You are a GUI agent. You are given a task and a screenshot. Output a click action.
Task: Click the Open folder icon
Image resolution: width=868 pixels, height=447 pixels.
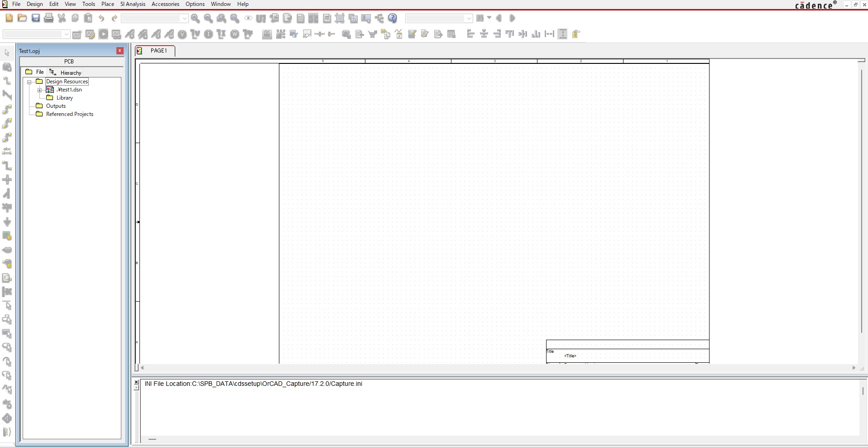click(x=22, y=18)
